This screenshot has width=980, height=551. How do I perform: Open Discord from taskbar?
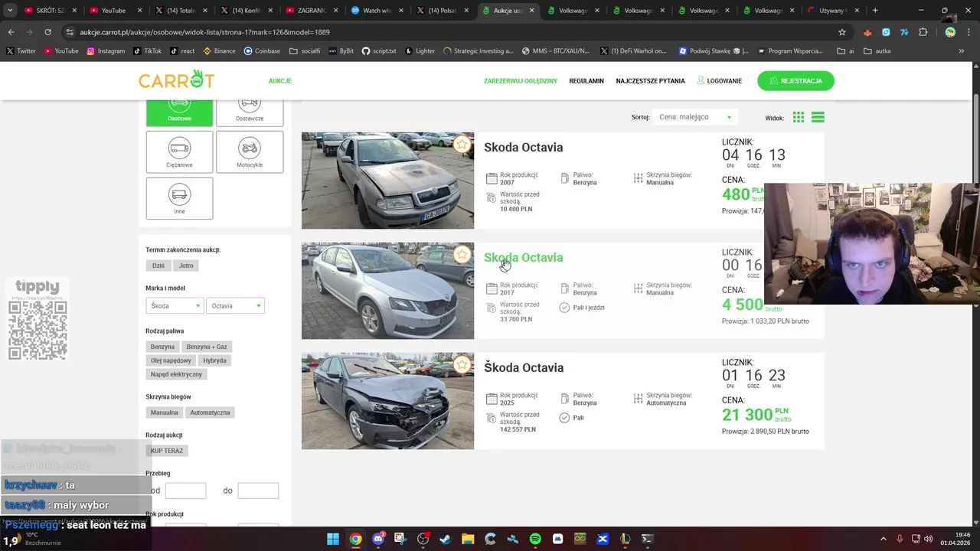point(378,539)
